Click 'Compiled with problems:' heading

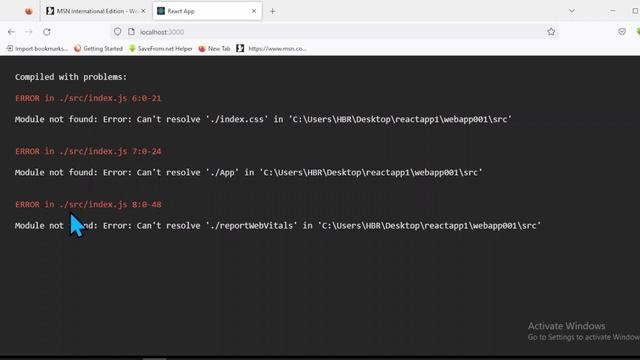point(71,77)
